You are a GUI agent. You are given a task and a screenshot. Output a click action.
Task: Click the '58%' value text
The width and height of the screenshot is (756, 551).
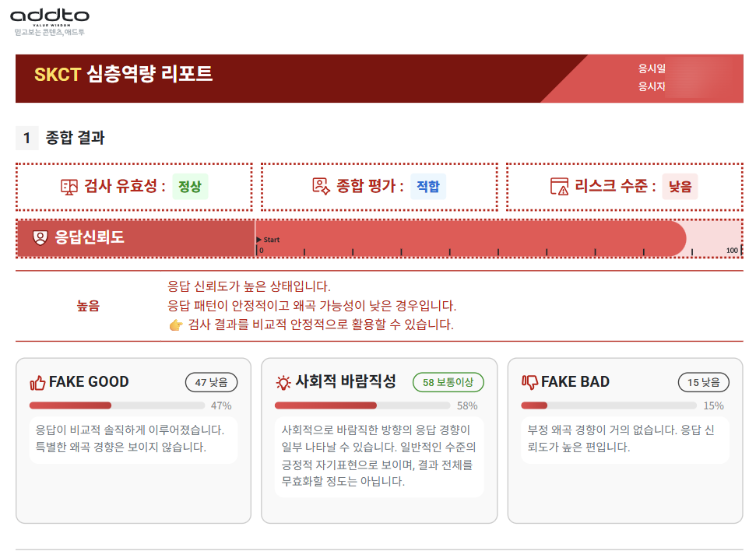tap(467, 406)
